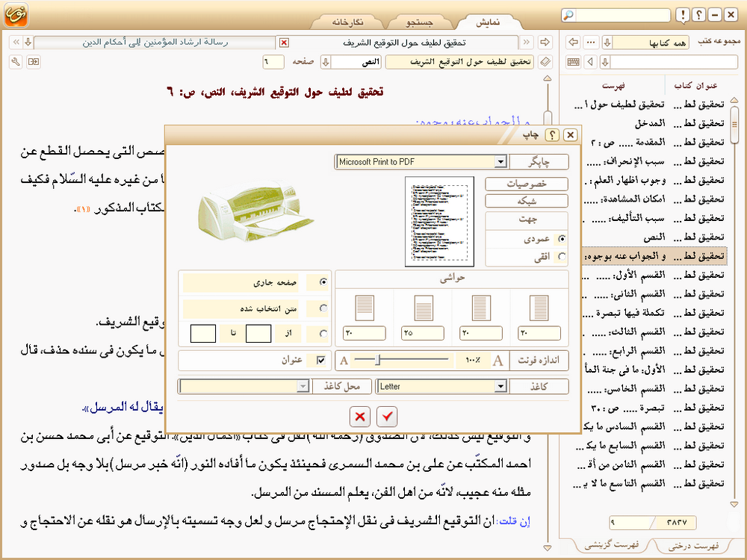This screenshot has width=747, height=560.
Task: Click the صفحه page number input field
Action: click(x=273, y=62)
